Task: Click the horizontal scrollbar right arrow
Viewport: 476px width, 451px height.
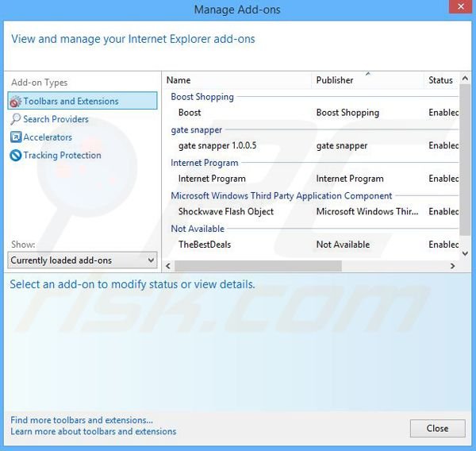Action: pos(453,266)
